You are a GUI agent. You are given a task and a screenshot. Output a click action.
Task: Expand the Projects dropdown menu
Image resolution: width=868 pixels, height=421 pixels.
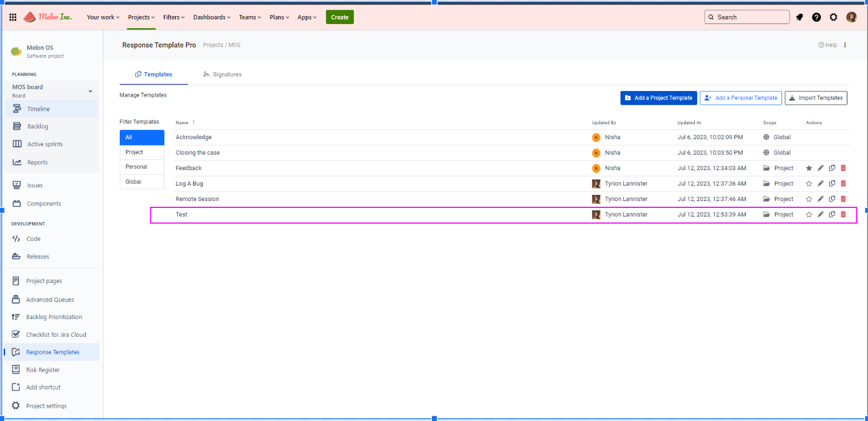141,17
